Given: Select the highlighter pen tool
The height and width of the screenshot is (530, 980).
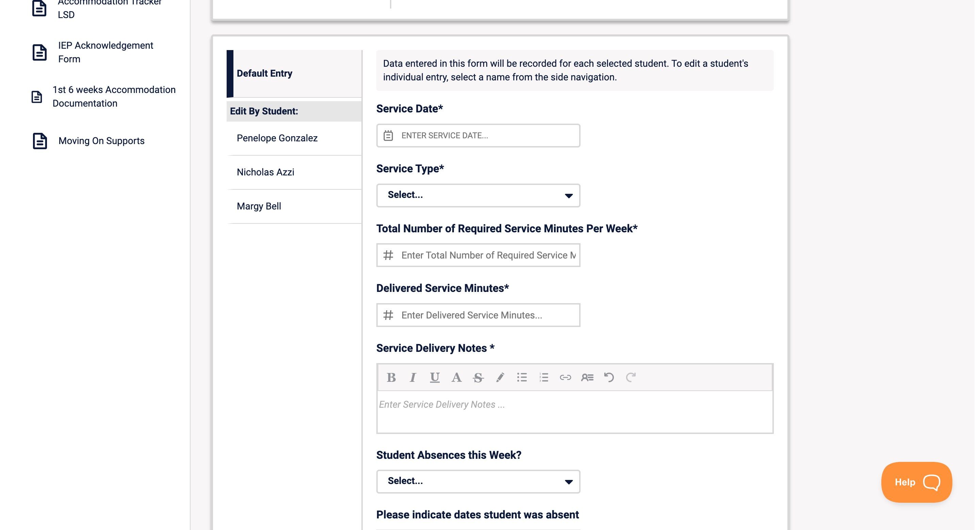Looking at the screenshot, I should point(500,377).
